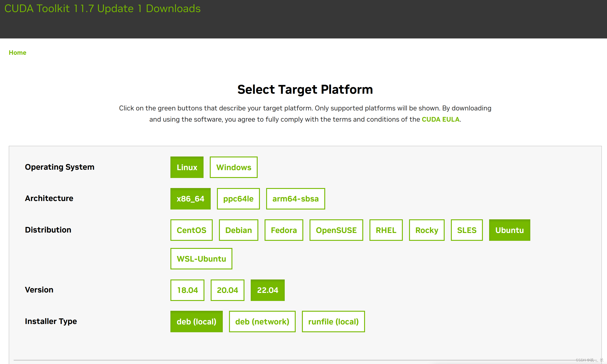Select Debian distribution

[238, 230]
